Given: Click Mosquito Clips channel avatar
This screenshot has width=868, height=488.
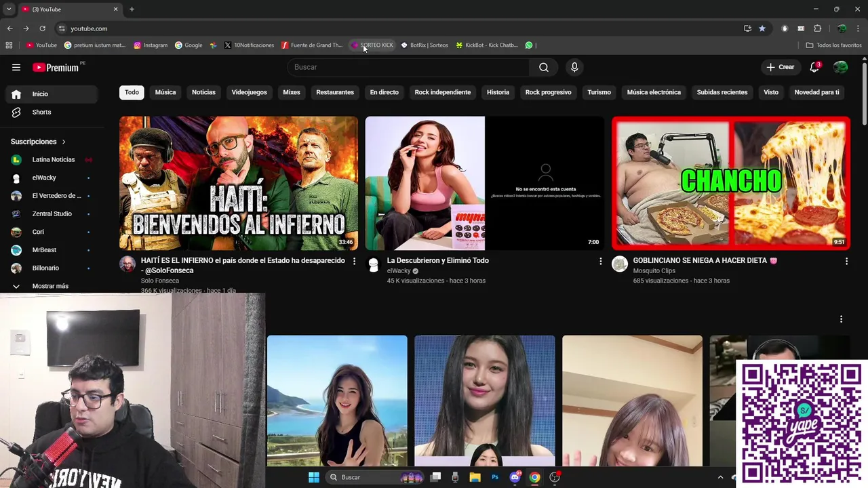Looking at the screenshot, I should click(620, 264).
